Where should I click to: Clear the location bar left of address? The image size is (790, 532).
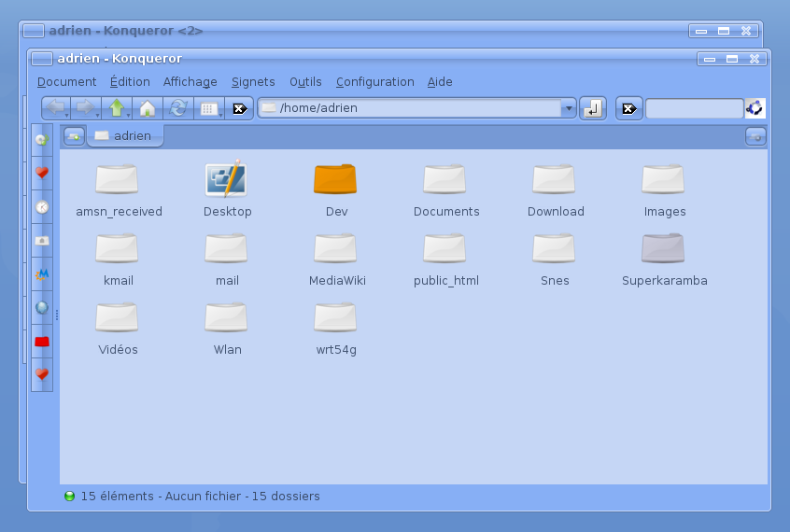coord(239,108)
